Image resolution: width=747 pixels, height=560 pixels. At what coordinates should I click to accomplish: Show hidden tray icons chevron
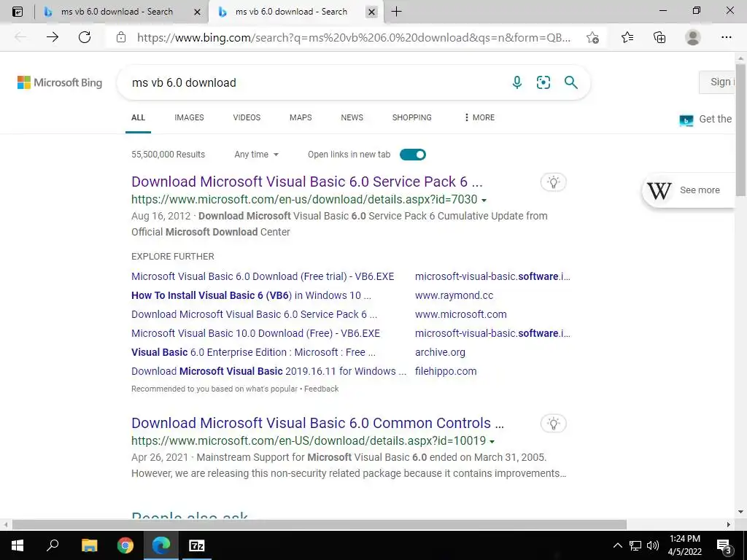617,545
